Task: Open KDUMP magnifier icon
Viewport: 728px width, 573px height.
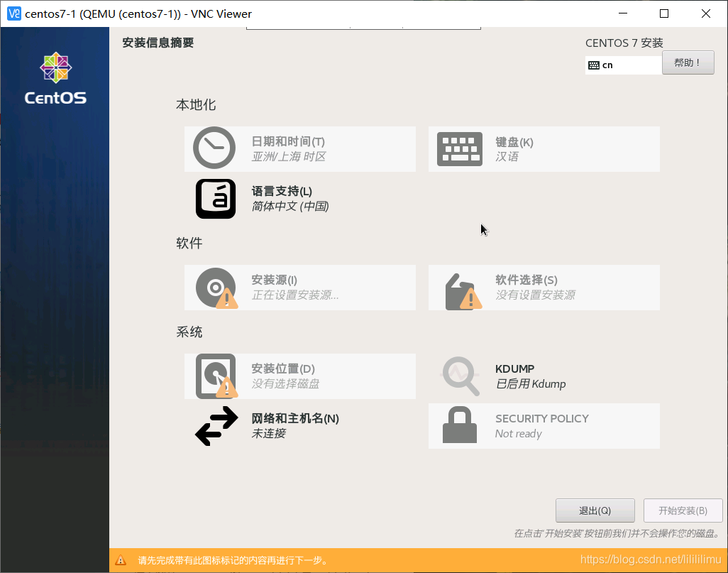Action: 460,376
